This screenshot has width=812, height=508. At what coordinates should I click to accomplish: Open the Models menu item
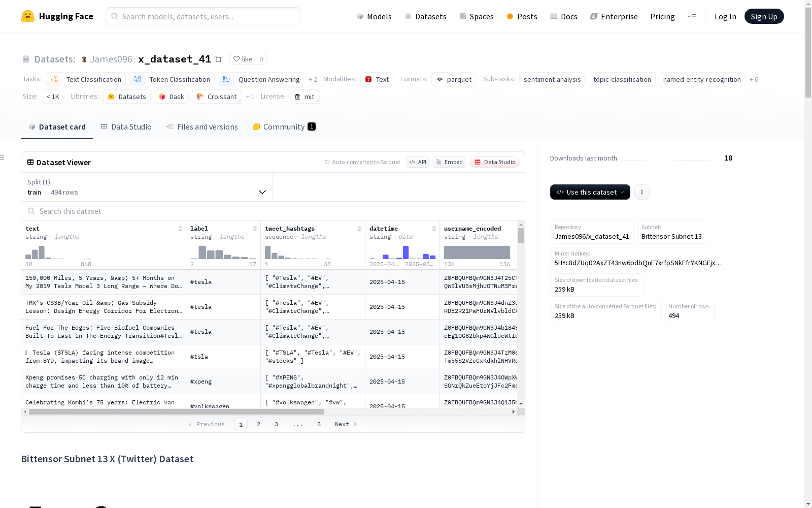(374, 16)
